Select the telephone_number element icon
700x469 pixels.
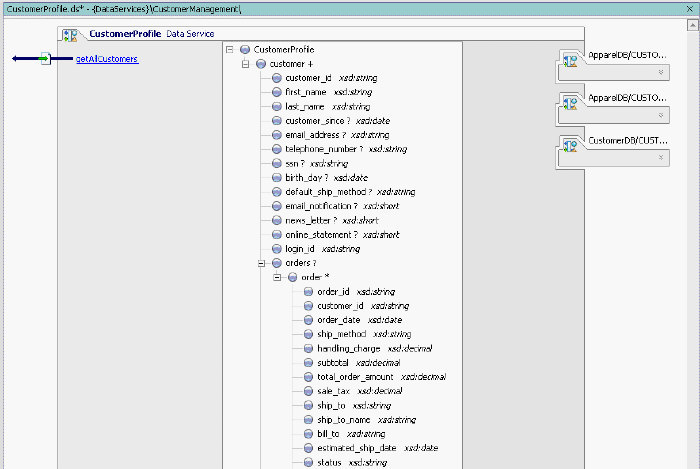click(277, 149)
